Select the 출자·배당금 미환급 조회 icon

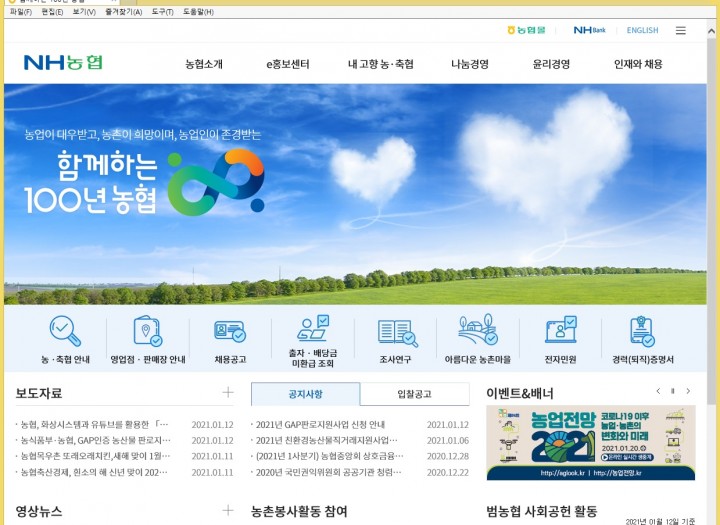click(312, 328)
